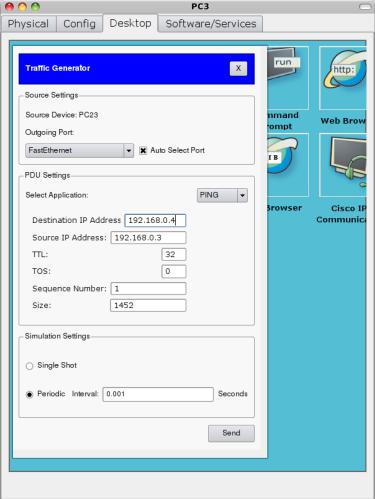Open the MIB Browser icon

[x=288, y=165]
